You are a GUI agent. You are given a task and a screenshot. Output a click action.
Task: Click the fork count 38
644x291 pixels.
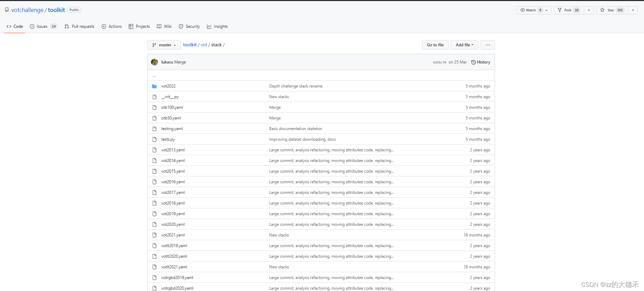point(577,10)
